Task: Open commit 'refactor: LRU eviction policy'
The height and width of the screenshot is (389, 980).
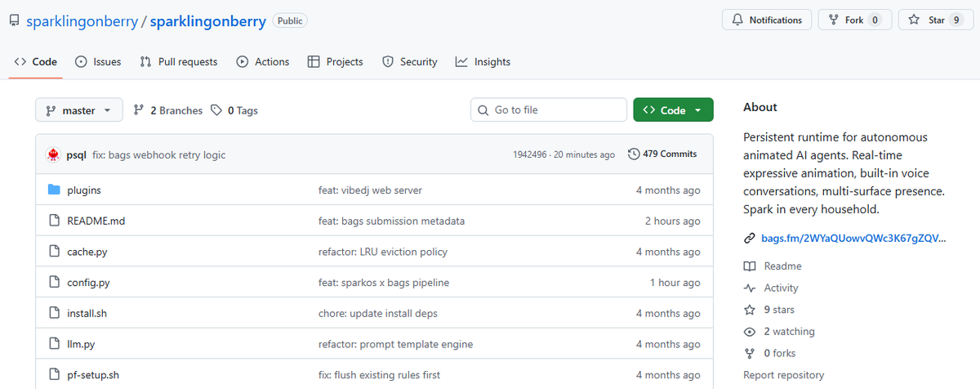Action: click(383, 252)
